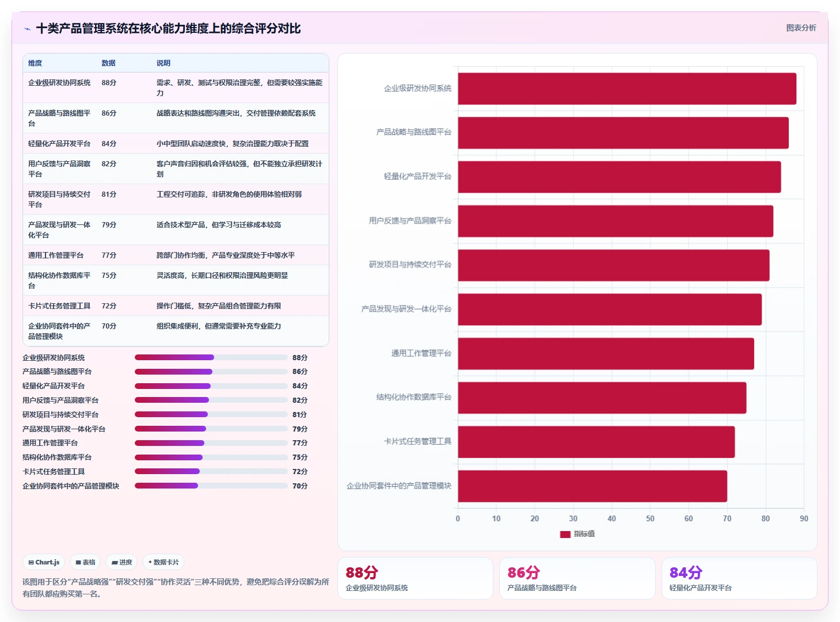Click the chart bar for 结构化协作数据库平台
Viewport: 840px width, 622px height.
coord(602,398)
